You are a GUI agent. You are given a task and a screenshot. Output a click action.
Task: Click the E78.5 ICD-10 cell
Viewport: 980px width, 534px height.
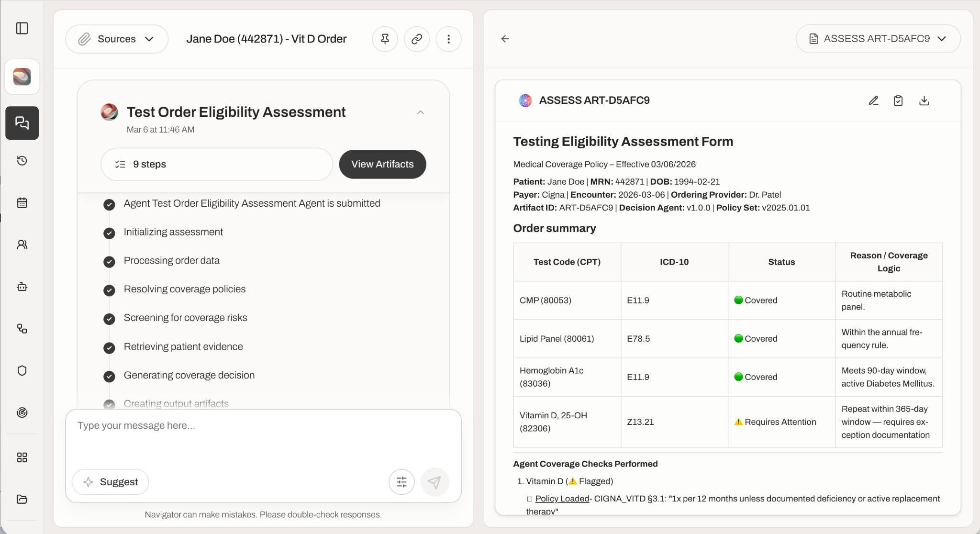pos(674,339)
